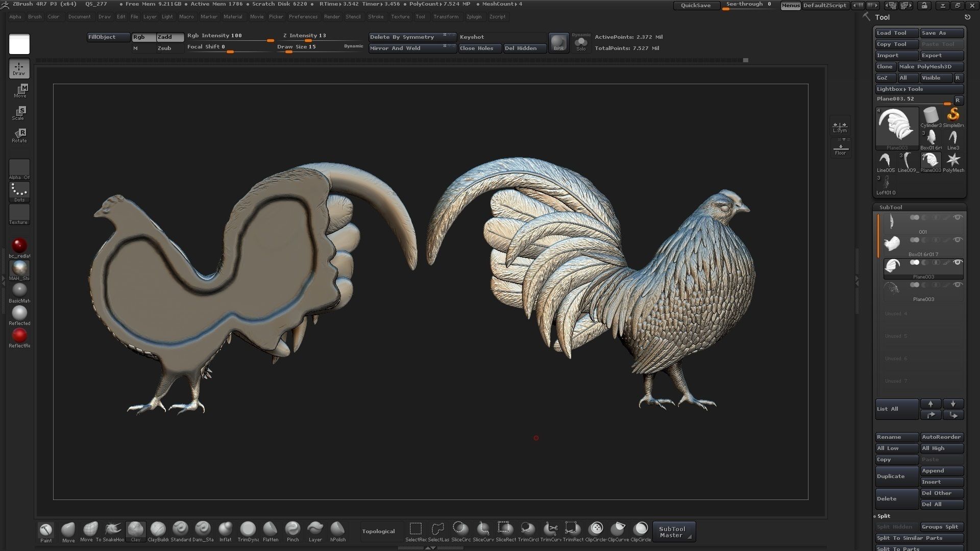The width and height of the screenshot is (980, 551).
Task: Collapse the Split section
Action: pyautogui.click(x=884, y=516)
